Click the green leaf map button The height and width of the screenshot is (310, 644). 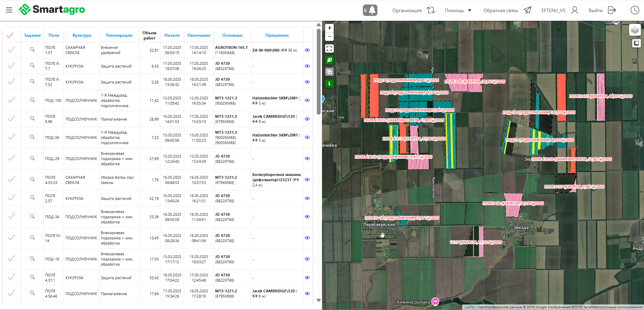329,60
